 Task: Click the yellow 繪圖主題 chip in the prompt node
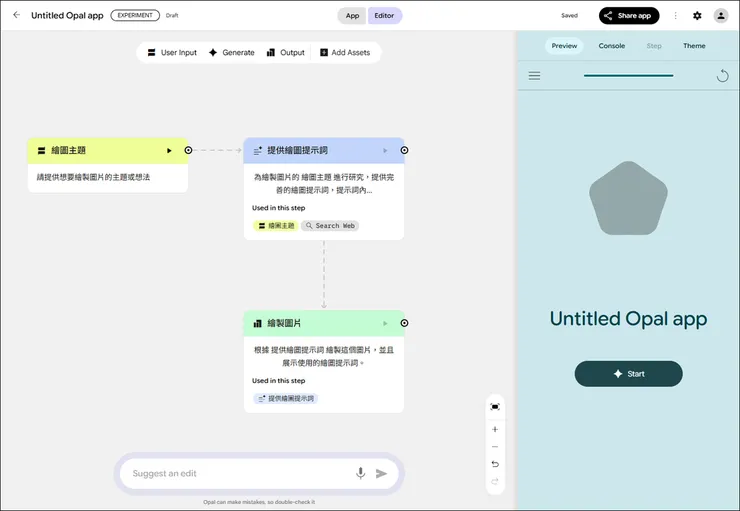pyautogui.click(x=276, y=226)
